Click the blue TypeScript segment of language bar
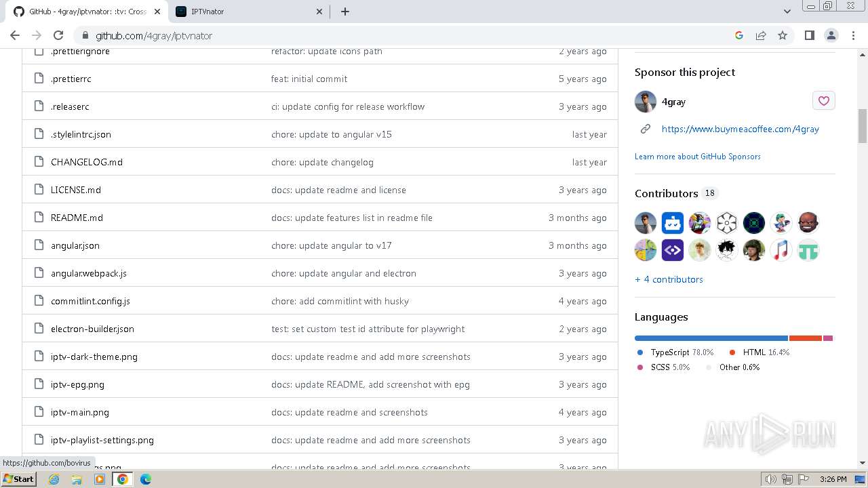This screenshot has height=488, width=868. point(711,338)
